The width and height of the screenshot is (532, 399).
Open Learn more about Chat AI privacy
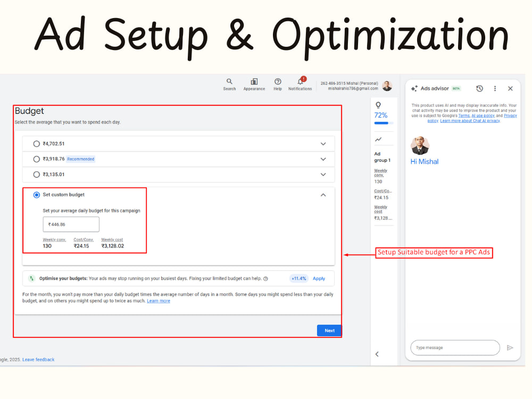click(470, 121)
